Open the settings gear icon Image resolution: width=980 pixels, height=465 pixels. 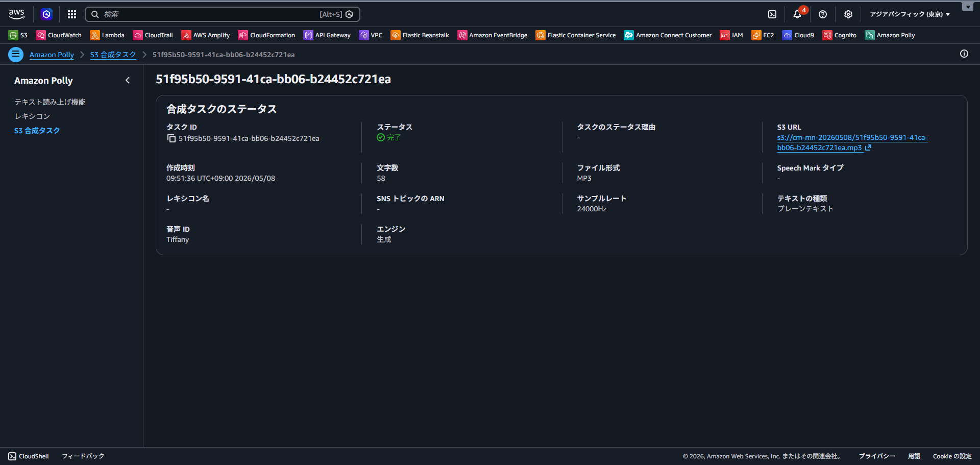(x=848, y=14)
